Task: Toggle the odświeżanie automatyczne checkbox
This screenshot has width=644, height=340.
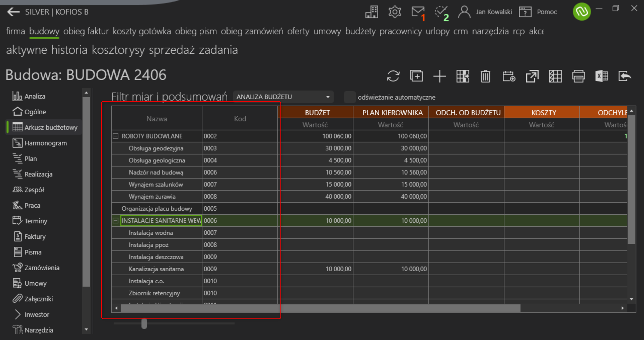Action: (349, 97)
